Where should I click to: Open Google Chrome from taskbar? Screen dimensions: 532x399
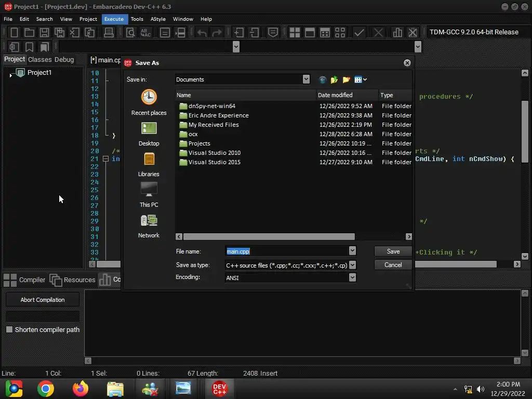[46, 389]
